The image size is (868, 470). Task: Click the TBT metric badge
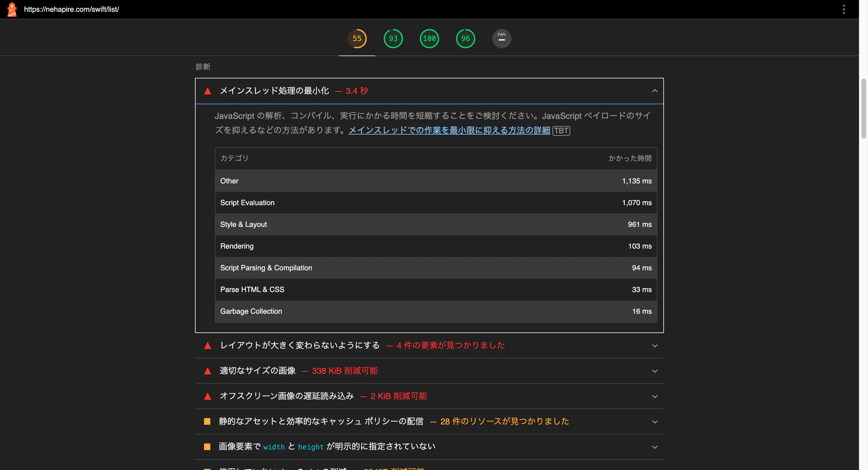561,131
